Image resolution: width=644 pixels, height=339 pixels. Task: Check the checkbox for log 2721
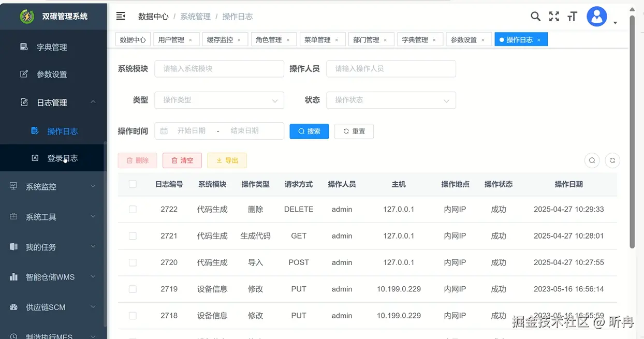pyautogui.click(x=133, y=235)
